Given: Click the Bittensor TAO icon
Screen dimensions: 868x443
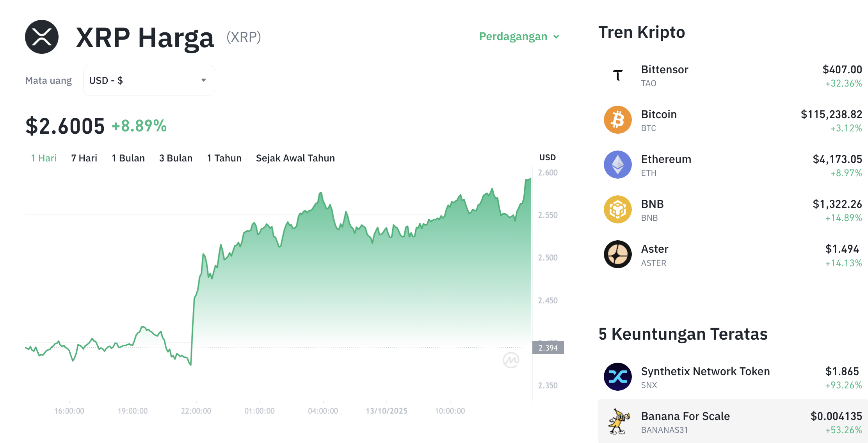Looking at the screenshot, I should (x=617, y=75).
